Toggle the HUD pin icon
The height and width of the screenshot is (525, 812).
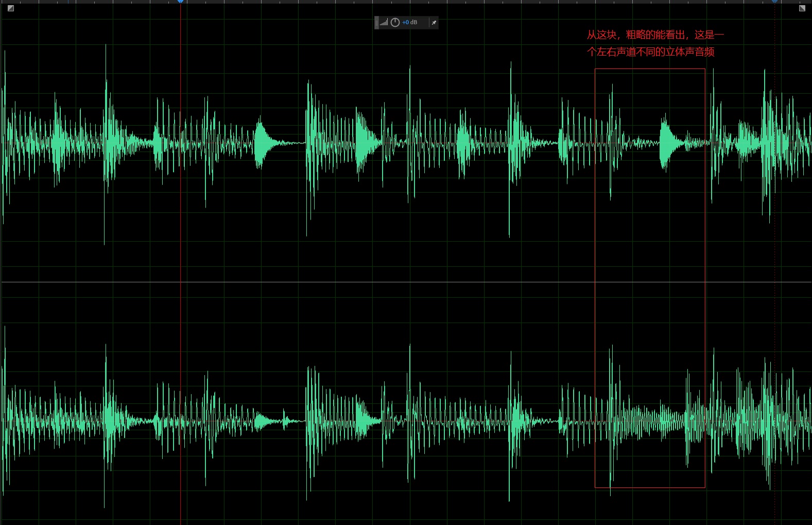coord(434,23)
